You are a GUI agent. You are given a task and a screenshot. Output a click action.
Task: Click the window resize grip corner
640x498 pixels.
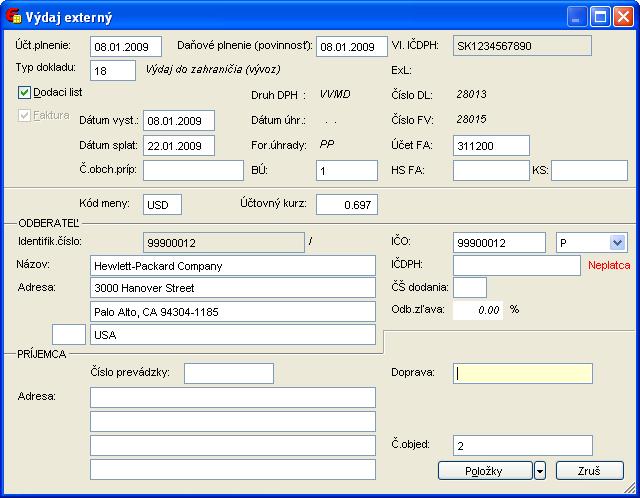pos(629,487)
